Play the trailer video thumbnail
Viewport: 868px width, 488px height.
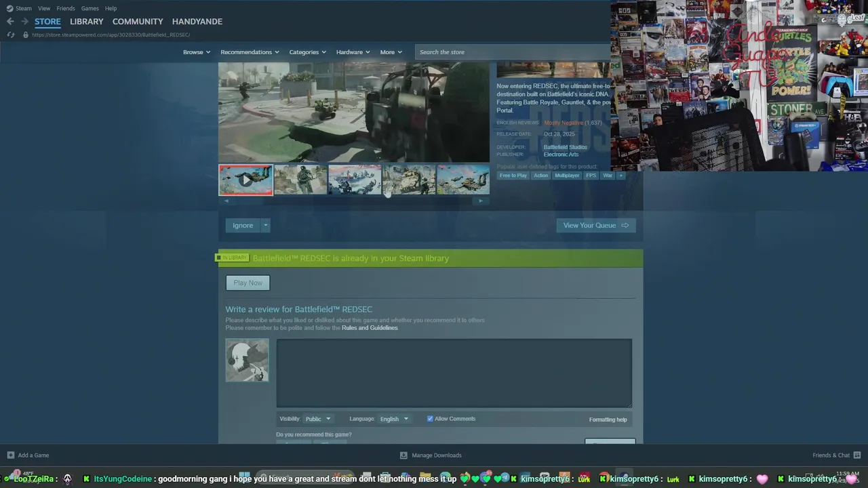(x=245, y=180)
